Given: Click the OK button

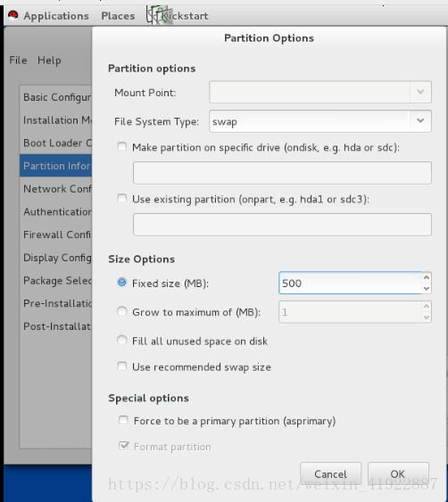Looking at the screenshot, I should [398, 473].
